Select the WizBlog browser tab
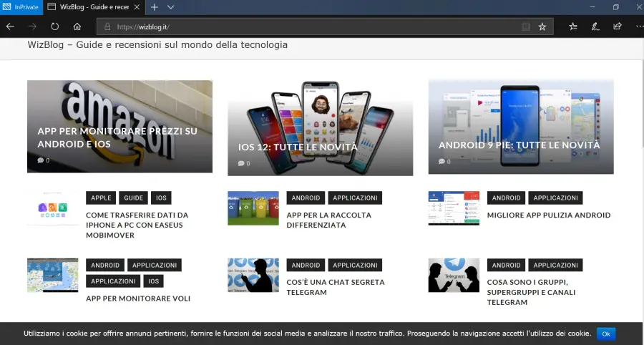 [x=94, y=7]
